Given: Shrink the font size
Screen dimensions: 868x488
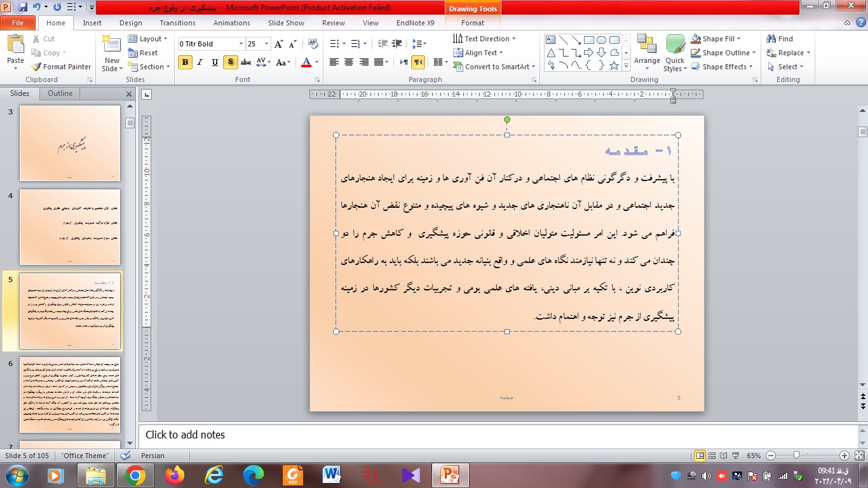Looking at the screenshot, I should pyautogui.click(x=294, y=44).
